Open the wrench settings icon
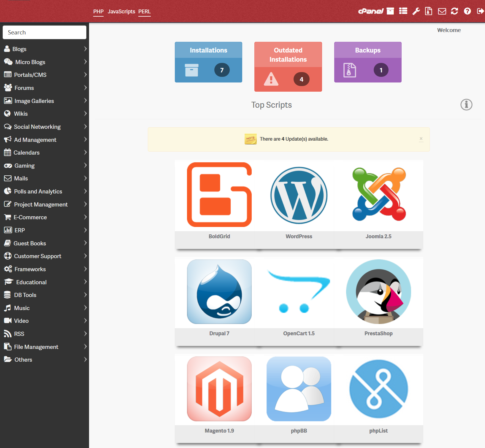This screenshot has width=485, height=448. pos(416,11)
